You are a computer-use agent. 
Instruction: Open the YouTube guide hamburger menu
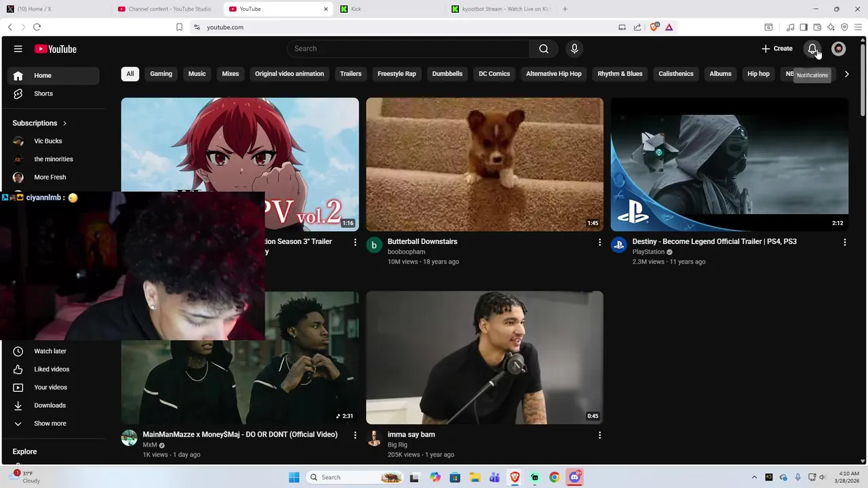[x=18, y=49]
